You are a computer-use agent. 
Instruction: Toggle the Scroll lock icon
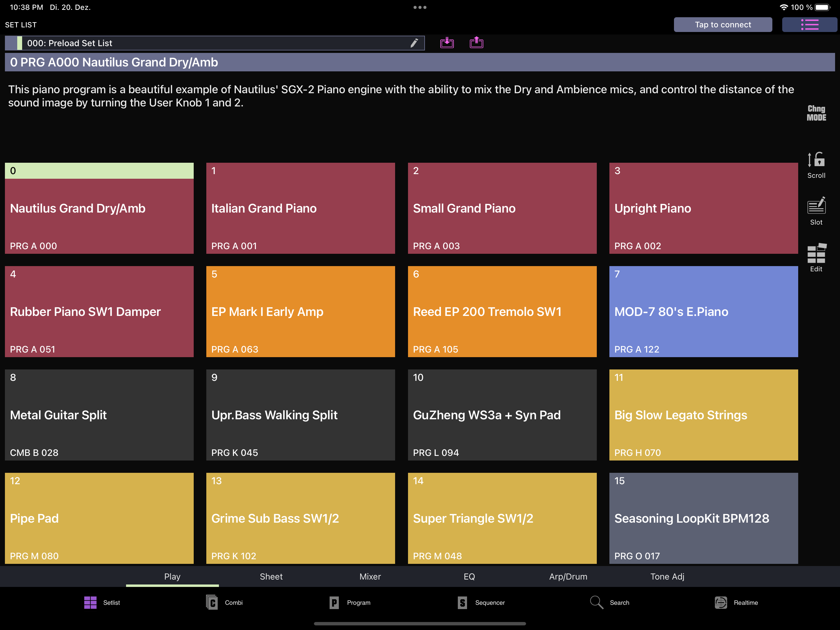pos(816,165)
